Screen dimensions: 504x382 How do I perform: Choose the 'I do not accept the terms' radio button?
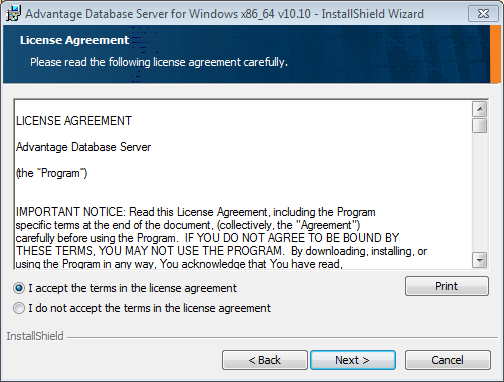coord(19,308)
